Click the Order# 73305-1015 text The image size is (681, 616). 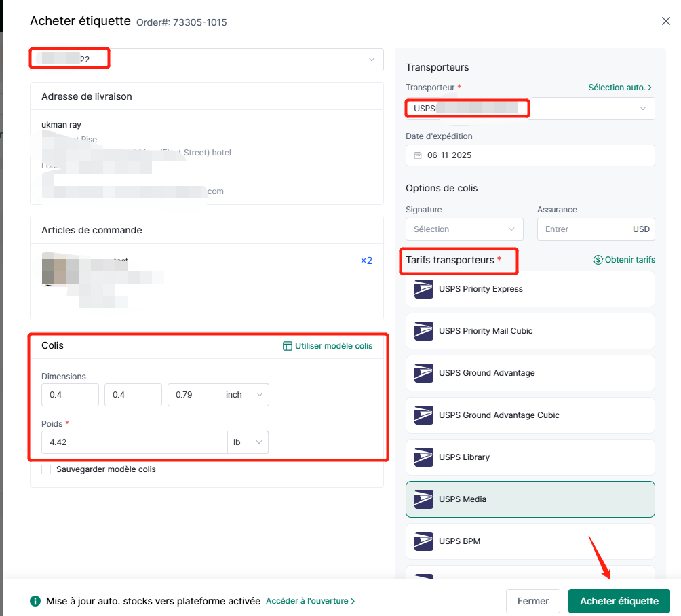pos(182,22)
